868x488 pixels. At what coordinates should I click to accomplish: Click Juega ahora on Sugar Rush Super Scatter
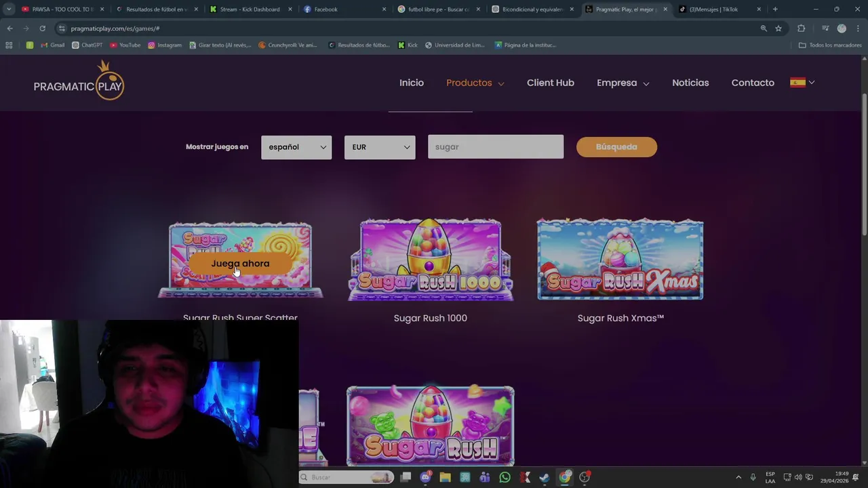[x=240, y=264]
